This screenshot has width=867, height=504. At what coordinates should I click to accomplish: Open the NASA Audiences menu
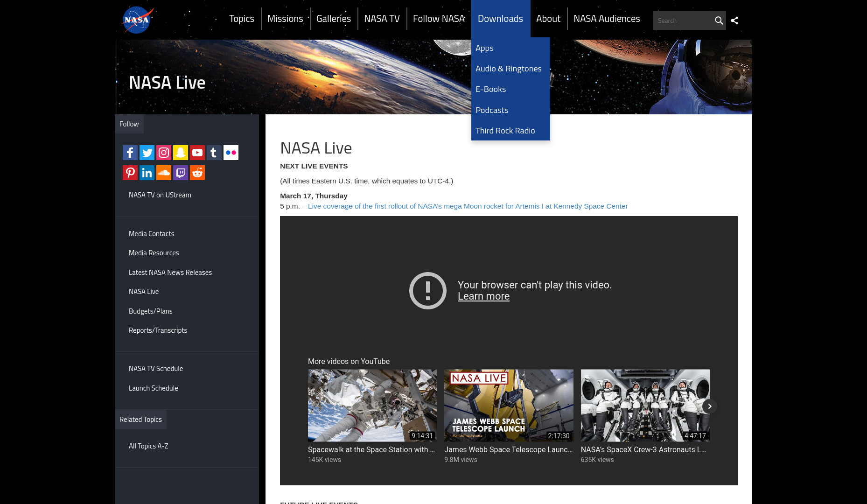(x=607, y=19)
